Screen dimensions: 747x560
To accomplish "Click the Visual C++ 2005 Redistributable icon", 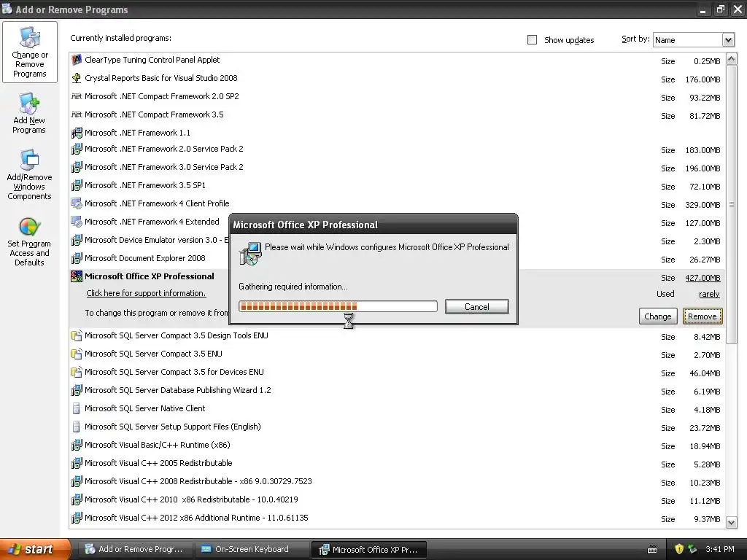I will coord(76,463).
